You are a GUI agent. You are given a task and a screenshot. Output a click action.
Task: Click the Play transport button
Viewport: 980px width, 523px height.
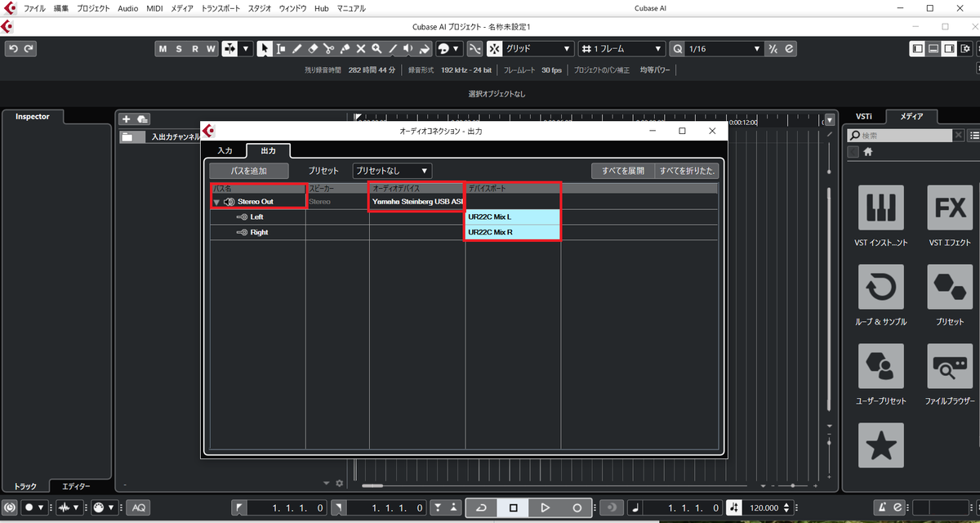545,507
